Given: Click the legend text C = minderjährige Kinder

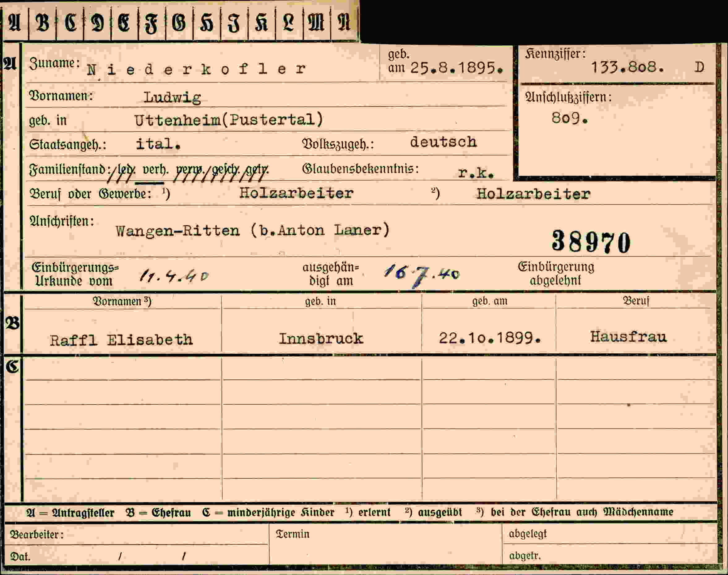Looking at the screenshot, I should (268, 512).
